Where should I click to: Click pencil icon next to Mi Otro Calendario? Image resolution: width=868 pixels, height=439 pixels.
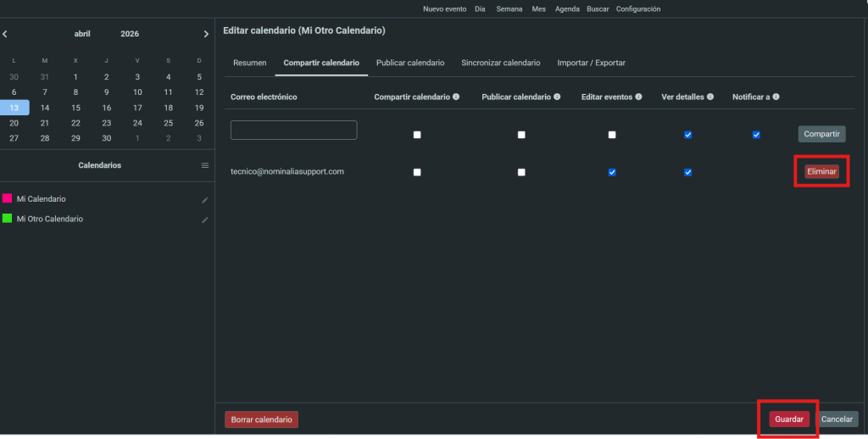(204, 219)
